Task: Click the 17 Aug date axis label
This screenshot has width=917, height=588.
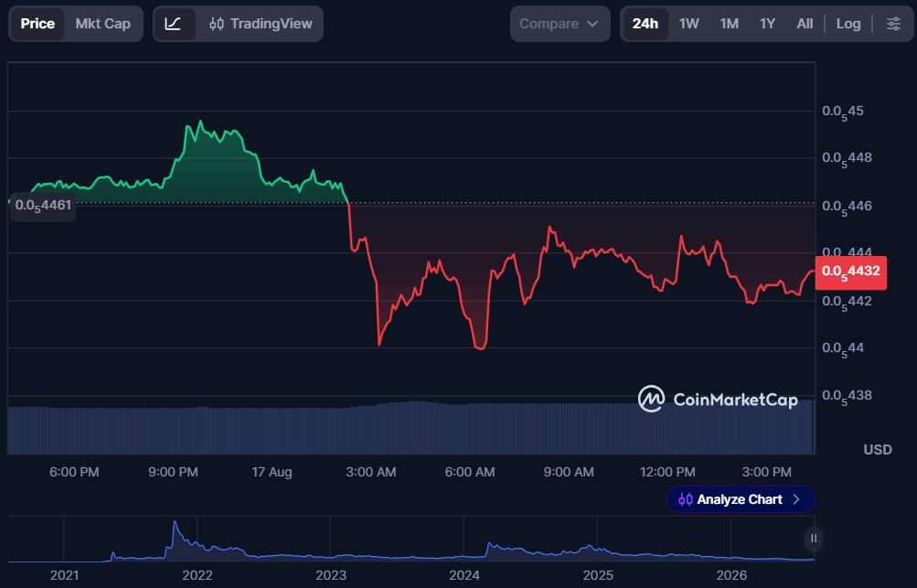Action: point(272,472)
